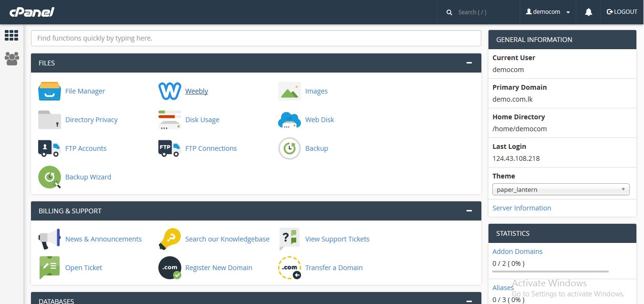The width and height of the screenshot is (644, 304).
Task: Open the FTP Connections link
Action: pyautogui.click(x=211, y=148)
